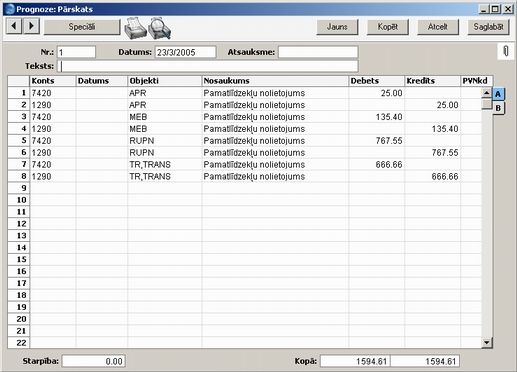The image size is (517, 372).
Task: Cancel changes with Atcelt button
Action: pyautogui.click(x=438, y=27)
